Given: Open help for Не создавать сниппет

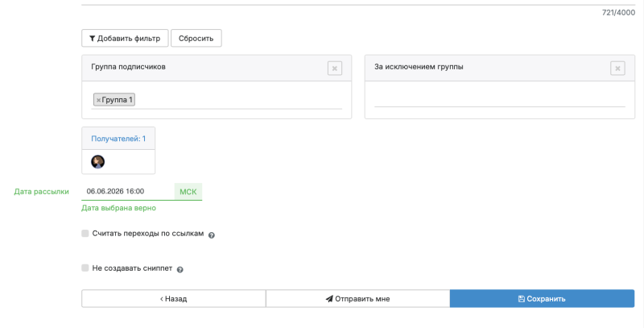Looking at the screenshot, I should tap(180, 270).
